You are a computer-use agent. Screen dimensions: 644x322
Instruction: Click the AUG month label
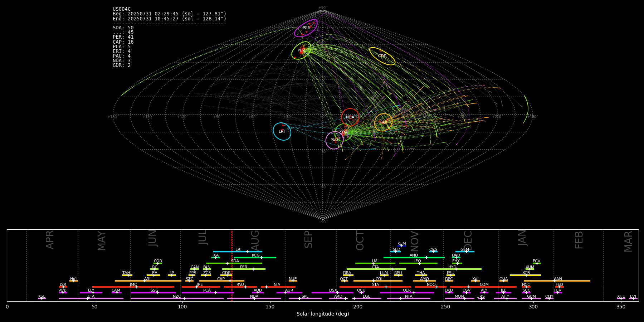(x=255, y=240)
